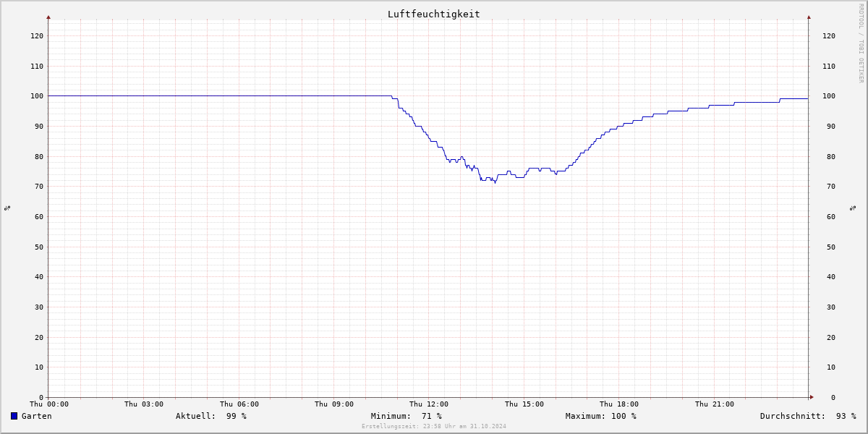Viewport: 868px width, 434px height.
Task: Click the Thu 00:00 time axis label
Action: (x=49, y=404)
